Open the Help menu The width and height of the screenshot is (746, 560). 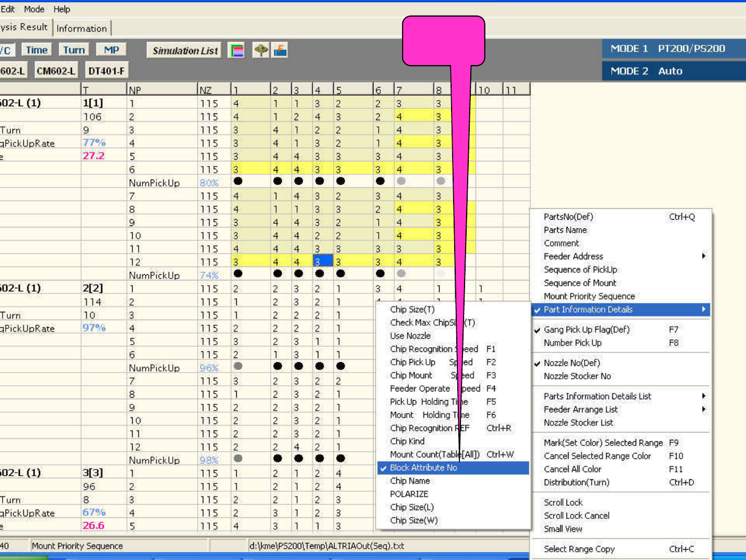(61, 9)
